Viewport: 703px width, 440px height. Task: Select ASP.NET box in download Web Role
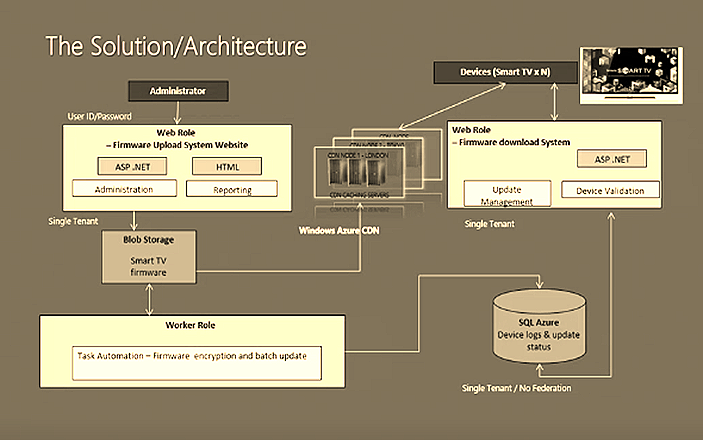click(x=612, y=159)
